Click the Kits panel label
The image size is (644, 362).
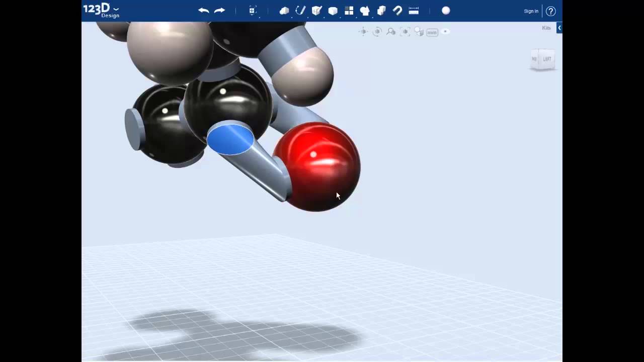point(546,28)
